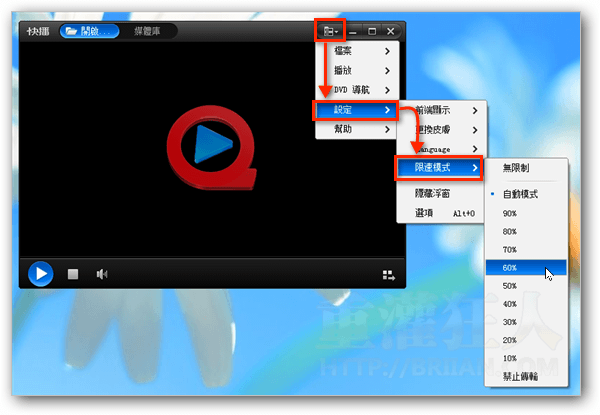The image size is (600, 415).
Task: Mute audio with the speaker icon
Action: [x=101, y=274]
